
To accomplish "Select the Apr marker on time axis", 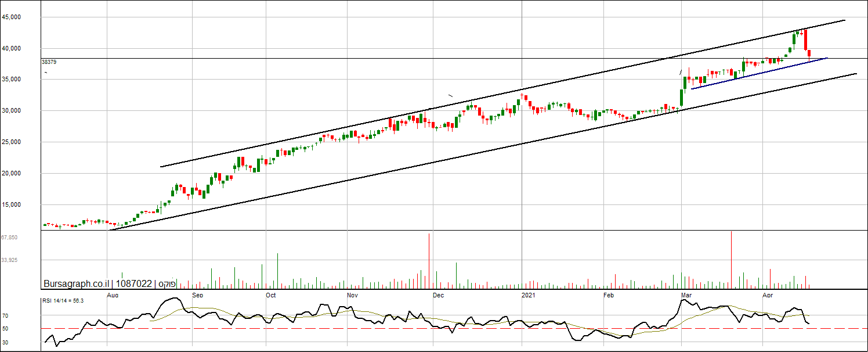I will [x=768, y=295].
